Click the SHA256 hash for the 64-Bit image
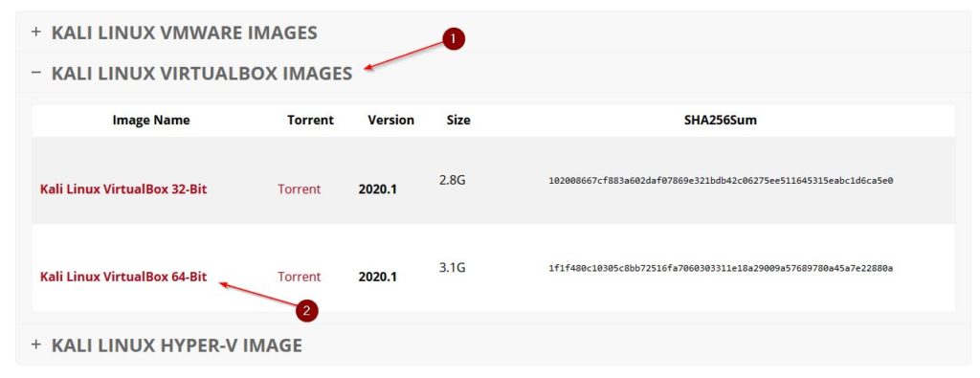 [x=721, y=268]
